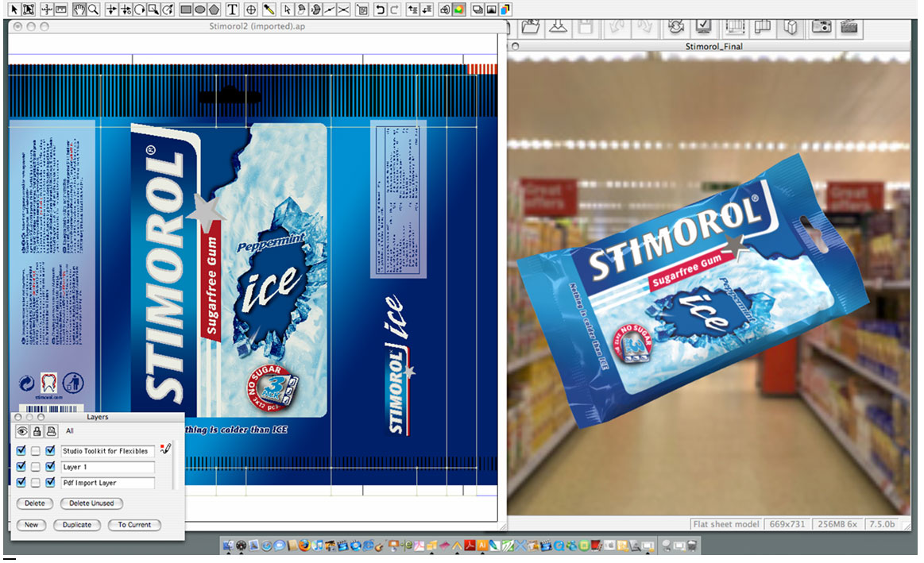Pick the polygon shape tool
The width and height of the screenshot is (924, 563).
214,10
